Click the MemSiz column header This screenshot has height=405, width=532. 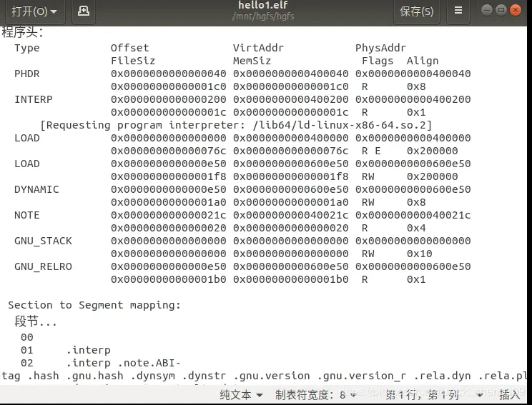coord(252,61)
